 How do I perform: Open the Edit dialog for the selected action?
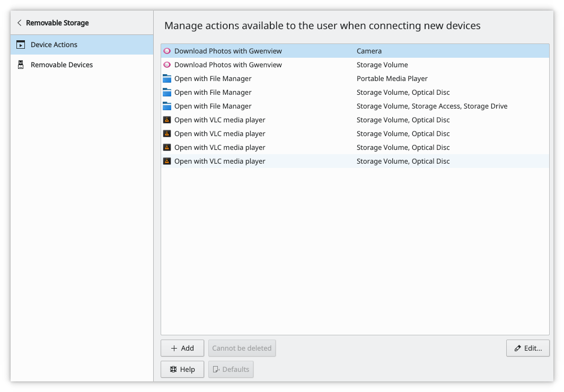click(x=528, y=348)
